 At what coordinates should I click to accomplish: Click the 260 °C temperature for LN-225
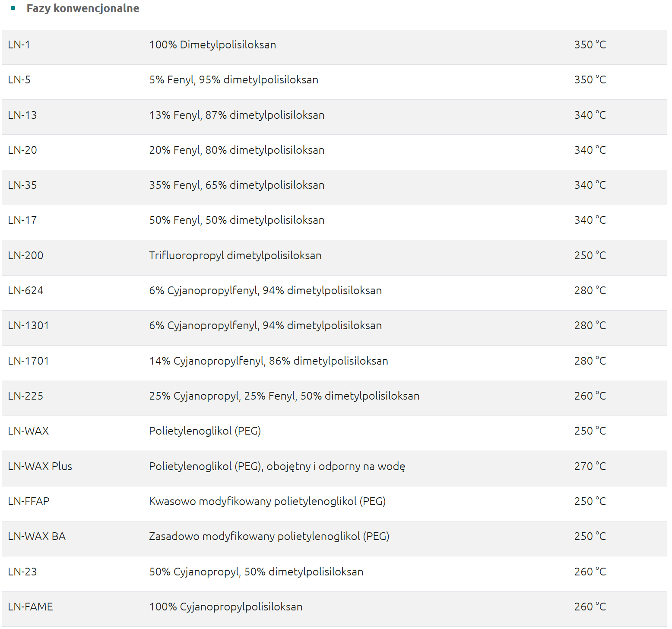(x=590, y=396)
